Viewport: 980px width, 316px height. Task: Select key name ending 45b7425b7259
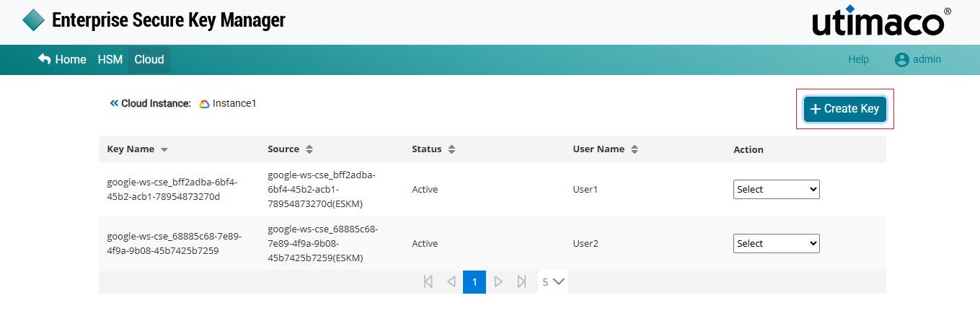(x=175, y=243)
